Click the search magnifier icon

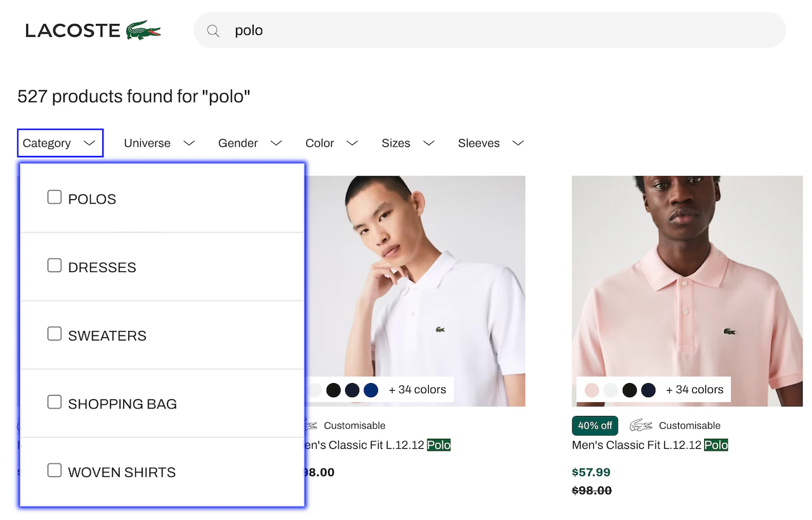pyautogui.click(x=213, y=30)
